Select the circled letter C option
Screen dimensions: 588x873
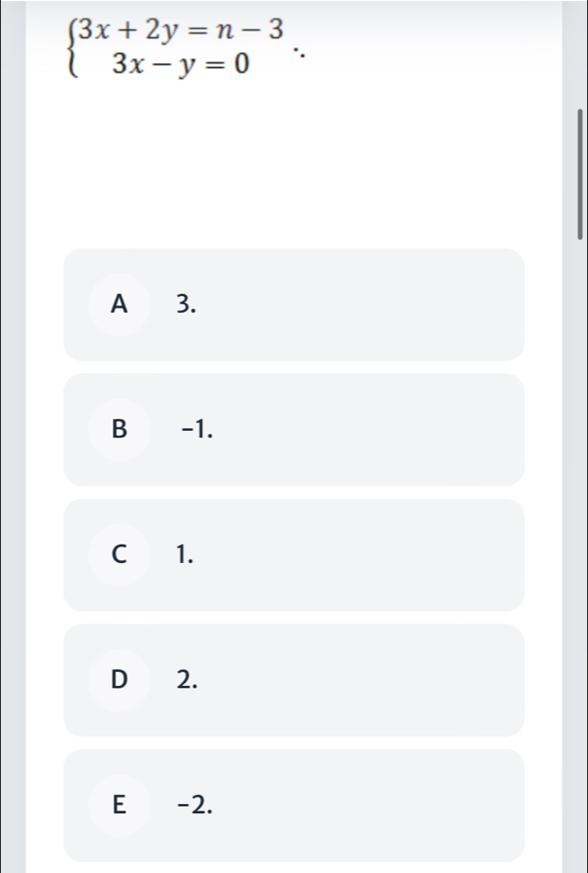119,555
